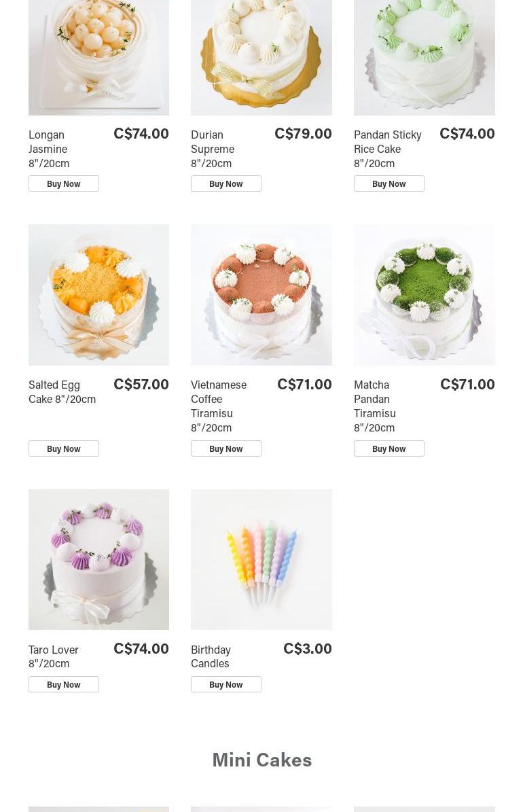Image resolution: width=523 pixels, height=812 pixels.
Task: Click Buy Now for Durian Supreme
Action: pyautogui.click(x=226, y=184)
